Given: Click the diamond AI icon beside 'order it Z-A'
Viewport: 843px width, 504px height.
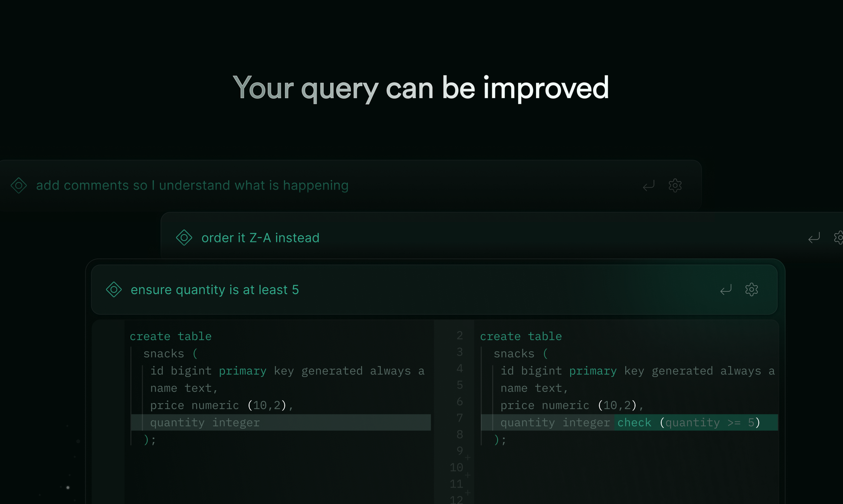Looking at the screenshot, I should tap(184, 237).
